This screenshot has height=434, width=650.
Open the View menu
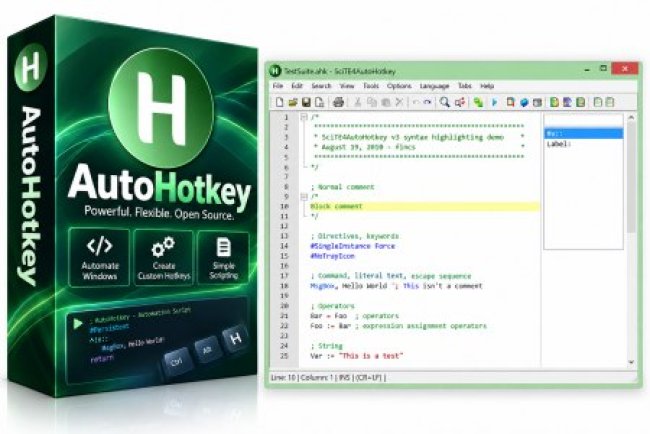347,86
